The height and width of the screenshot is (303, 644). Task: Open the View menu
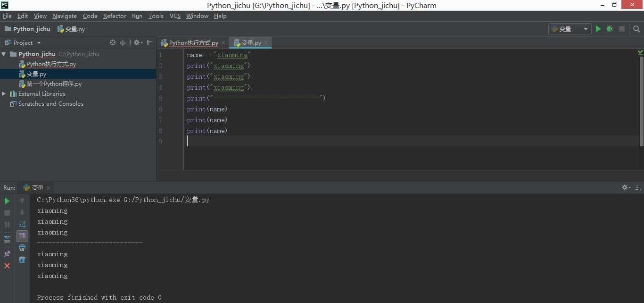(x=41, y=16)
